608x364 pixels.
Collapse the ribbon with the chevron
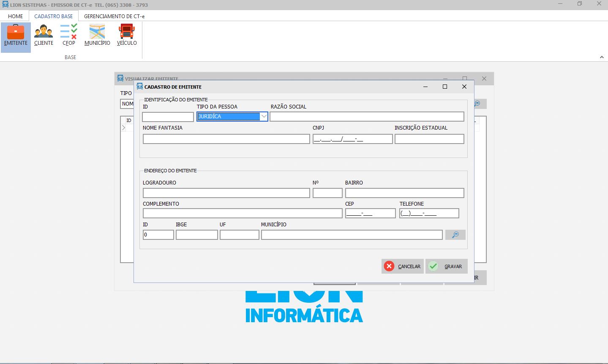[x=602, y=57]
